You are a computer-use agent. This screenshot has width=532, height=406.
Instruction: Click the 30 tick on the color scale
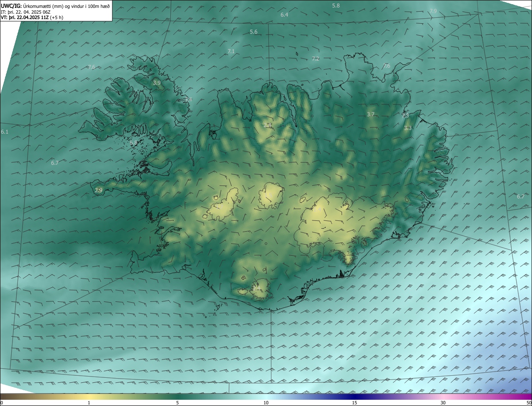(443, 403)
